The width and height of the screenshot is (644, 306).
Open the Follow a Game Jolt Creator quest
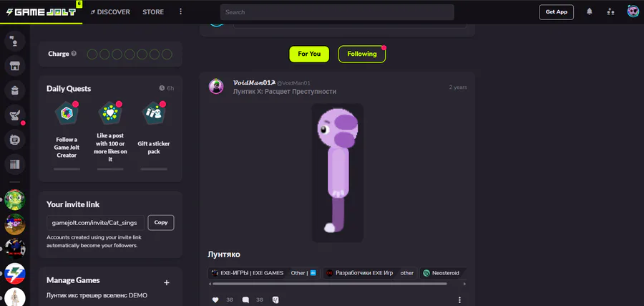pos(67,135)
